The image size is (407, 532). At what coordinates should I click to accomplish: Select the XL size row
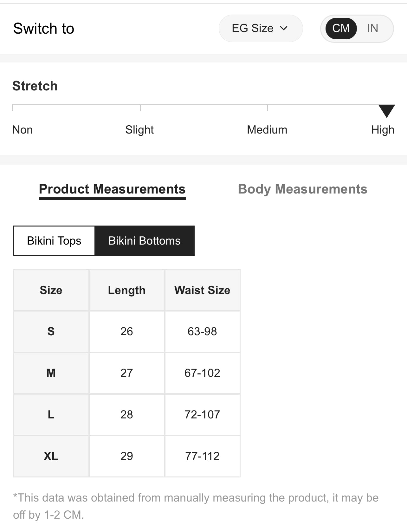51,456
